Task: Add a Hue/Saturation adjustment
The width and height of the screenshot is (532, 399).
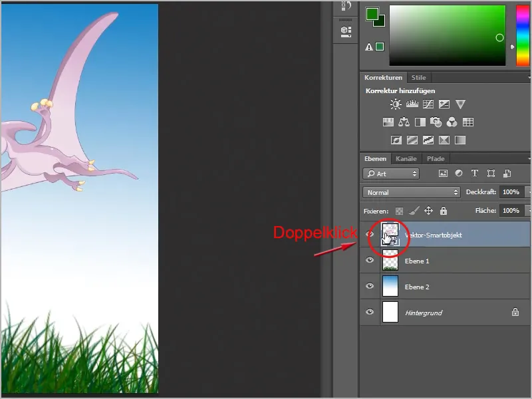Action: [x=388, y=122]
